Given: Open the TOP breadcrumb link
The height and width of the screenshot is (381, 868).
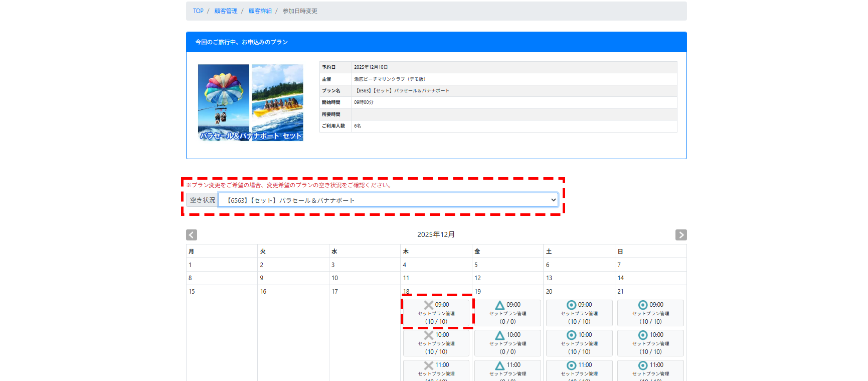Looking at the screenshot, I should click(x=198, y=11).
